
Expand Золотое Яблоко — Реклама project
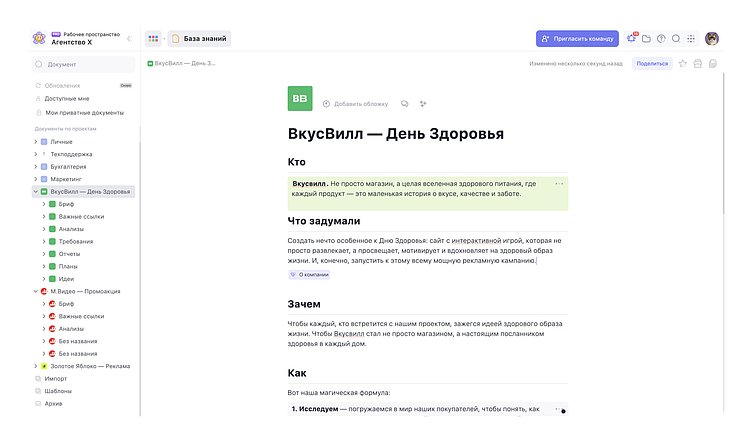(x=35, y=366)
